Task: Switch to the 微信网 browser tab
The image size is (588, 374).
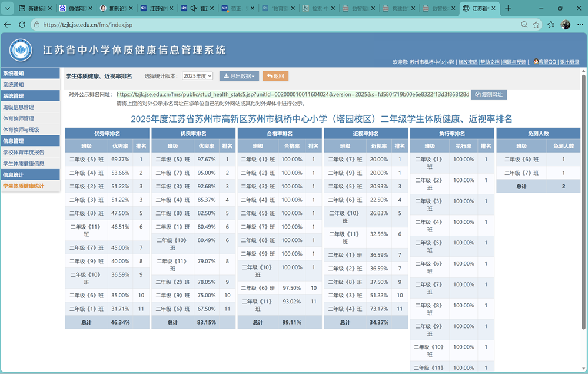Action: pyautogui.click(x=76, y=8)
